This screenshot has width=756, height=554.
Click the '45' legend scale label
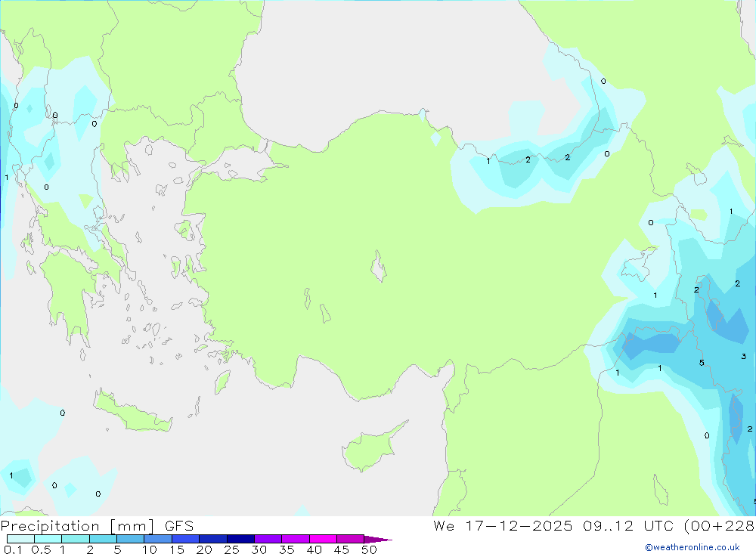tap(342, 549)
